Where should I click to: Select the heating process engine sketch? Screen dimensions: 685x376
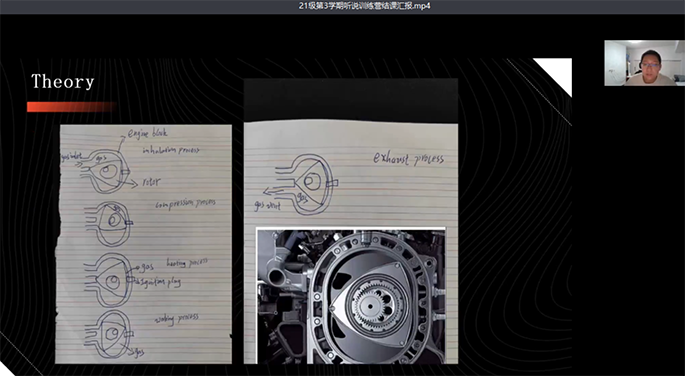coord(109,279)
